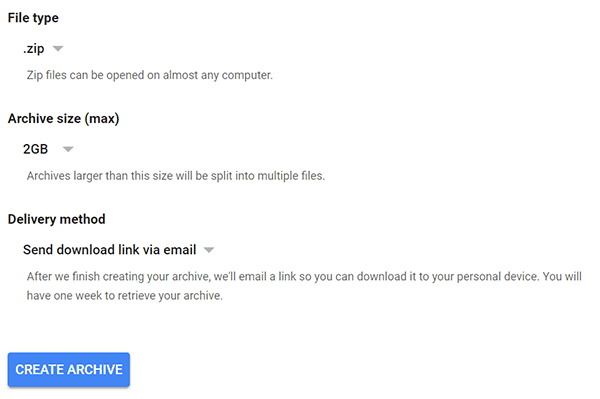Select the Archive size (max) heading
This screenshot has height=399, width=600.
pos(64,119)
